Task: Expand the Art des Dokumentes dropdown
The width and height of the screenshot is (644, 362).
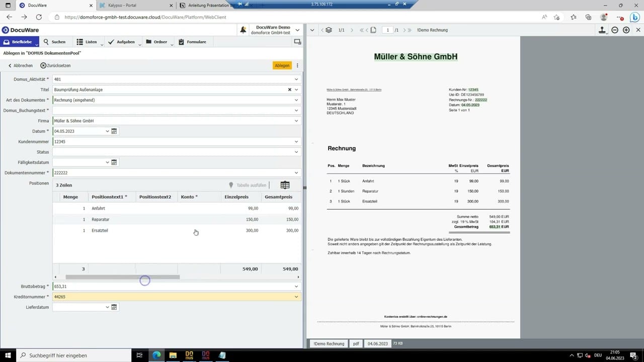Action: [296, 100]
